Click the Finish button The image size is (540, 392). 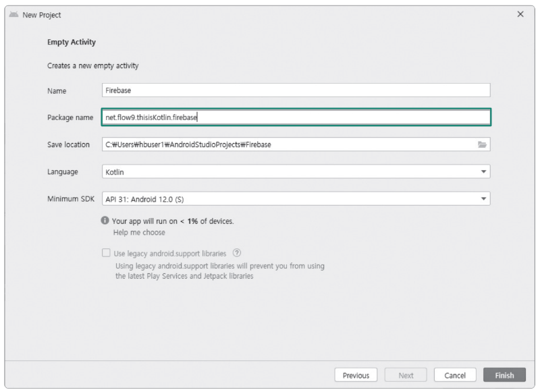504,375
